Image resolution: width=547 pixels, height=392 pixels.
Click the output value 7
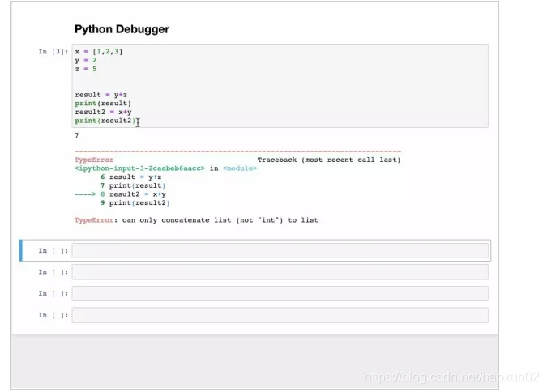[77, 135]
